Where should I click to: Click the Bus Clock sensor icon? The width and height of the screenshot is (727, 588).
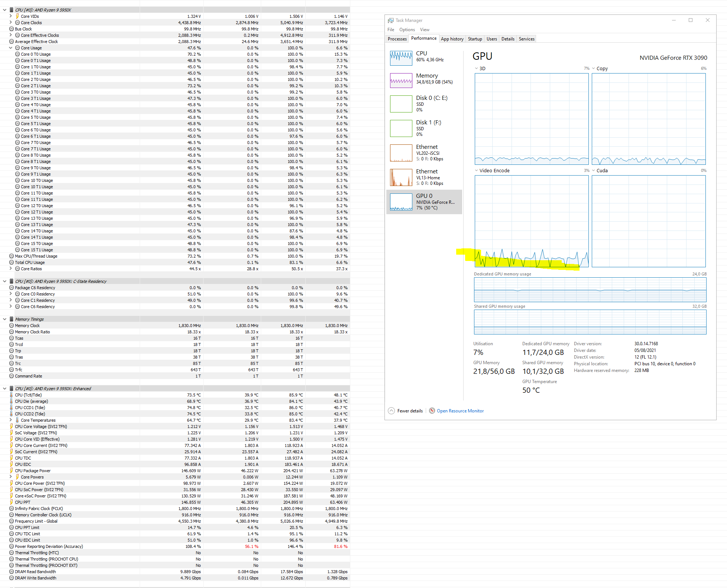[x=12, y=29]
